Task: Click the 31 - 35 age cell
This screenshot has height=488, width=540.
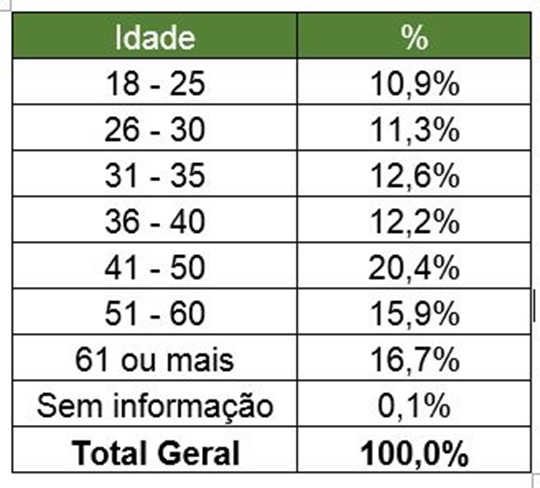Action: point(154,174)
